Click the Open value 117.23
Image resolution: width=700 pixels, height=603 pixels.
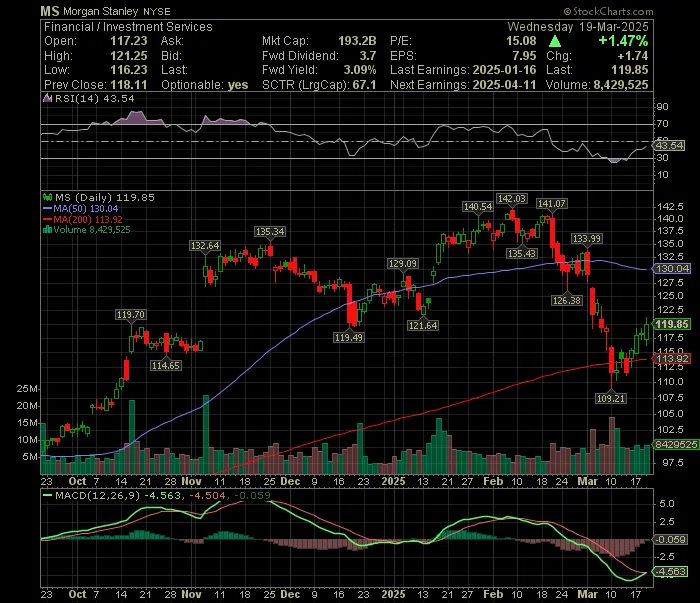coord(129,41)
